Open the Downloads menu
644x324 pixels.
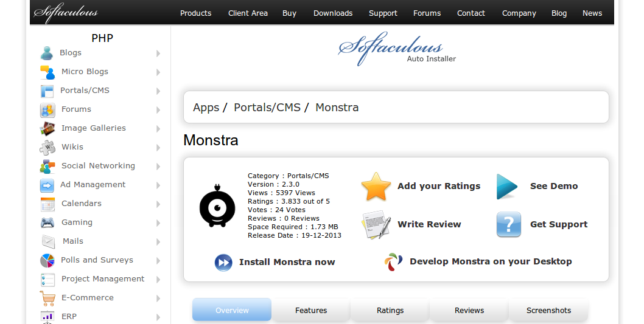pos(333,13)
